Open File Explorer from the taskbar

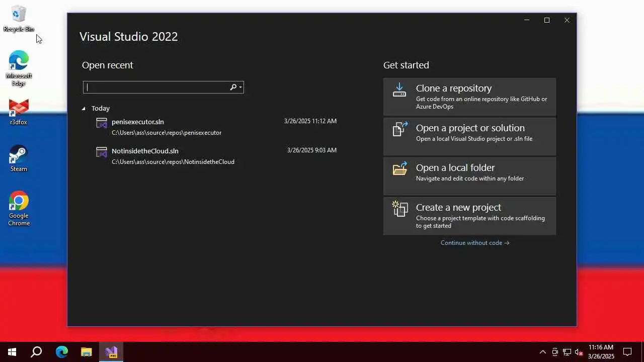tap(87, 352)
